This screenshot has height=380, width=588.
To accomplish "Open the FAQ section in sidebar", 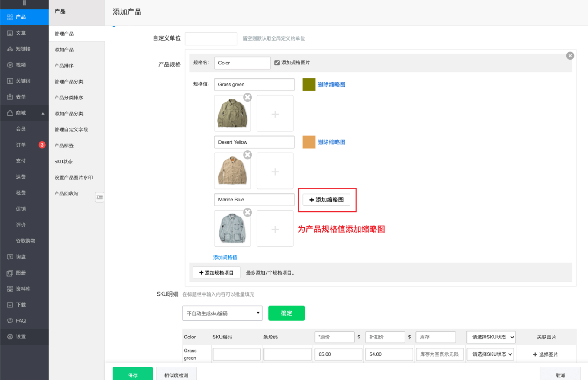I will [20, 321].
